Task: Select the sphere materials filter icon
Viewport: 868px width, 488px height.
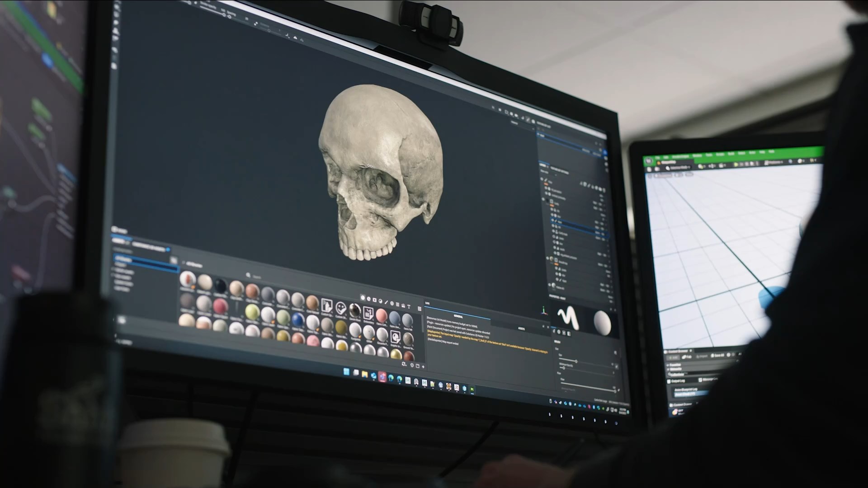Action: tap(363, 298)
